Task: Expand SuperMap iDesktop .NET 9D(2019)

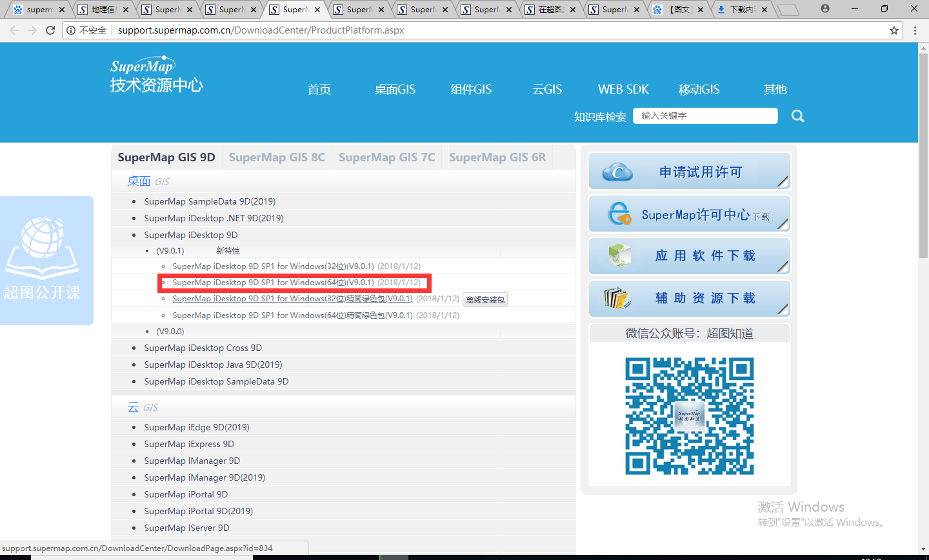Action: tap(214, 218)
